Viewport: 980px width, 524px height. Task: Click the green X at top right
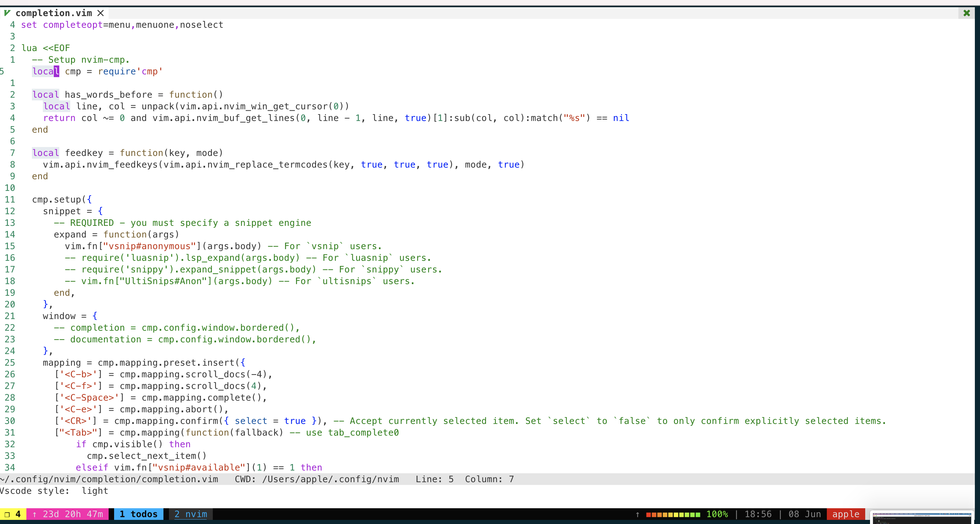pos(966,13)
